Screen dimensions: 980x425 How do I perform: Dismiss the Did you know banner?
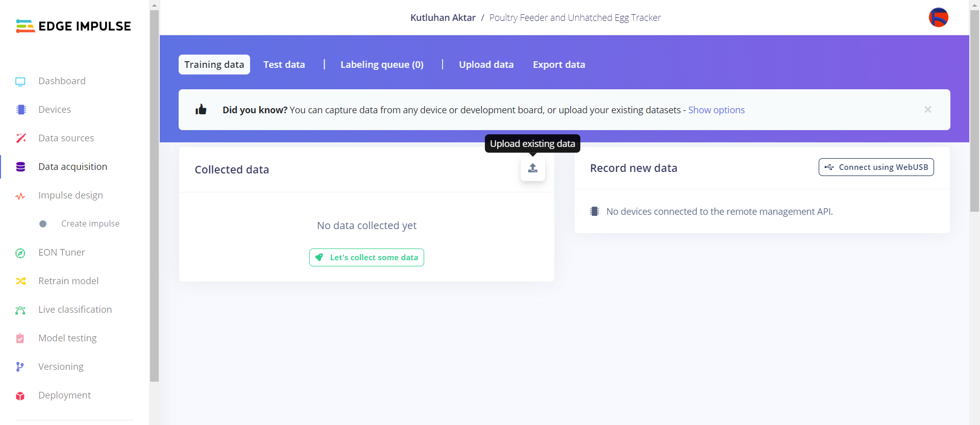click(927, 110)
